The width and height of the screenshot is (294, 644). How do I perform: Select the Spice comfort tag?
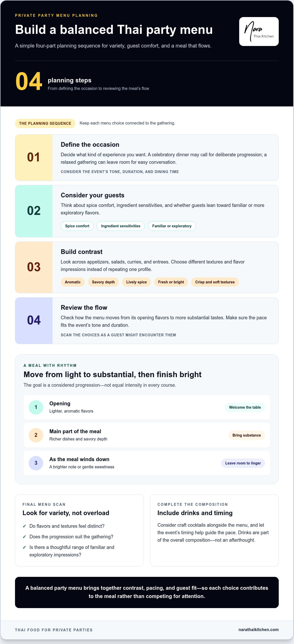(77, 226)
